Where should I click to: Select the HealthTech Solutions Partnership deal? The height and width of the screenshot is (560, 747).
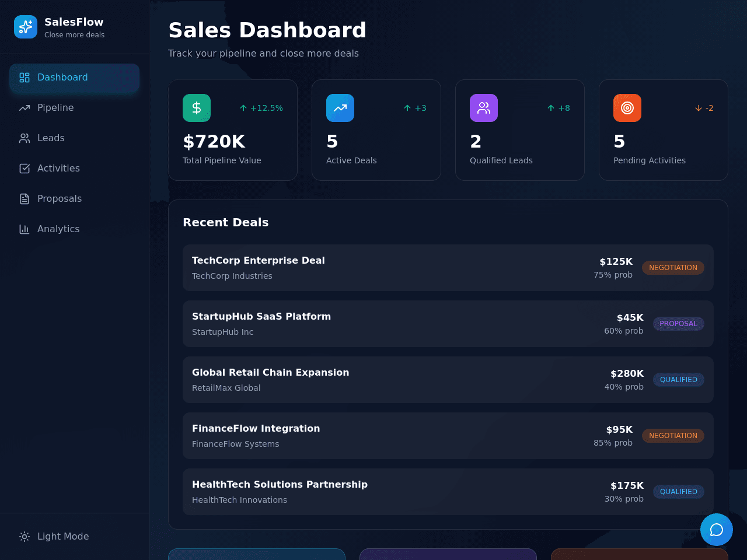pyautogui.click(x=448, y=492)
